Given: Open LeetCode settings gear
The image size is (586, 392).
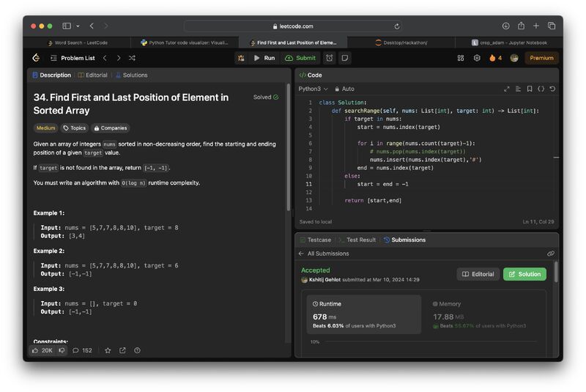Looking at the screenshot, I should click(477, 58).
